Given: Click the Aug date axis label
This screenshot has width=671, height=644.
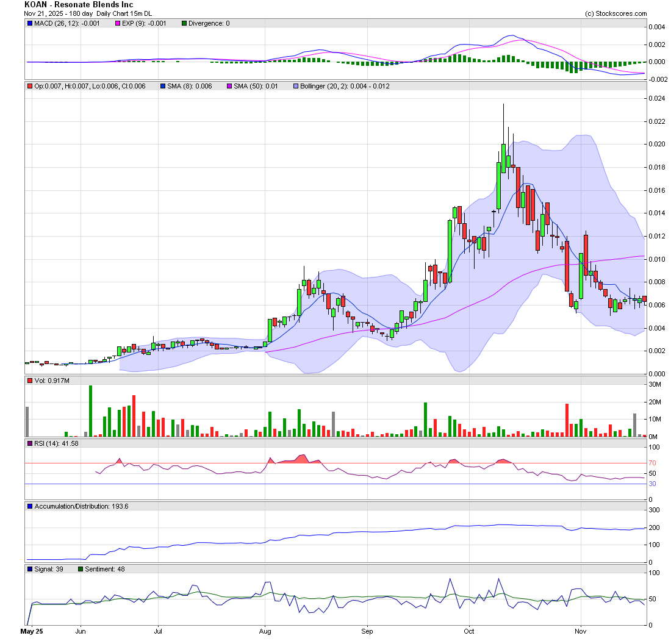Looking at the screenshot, I should point(265,632).
